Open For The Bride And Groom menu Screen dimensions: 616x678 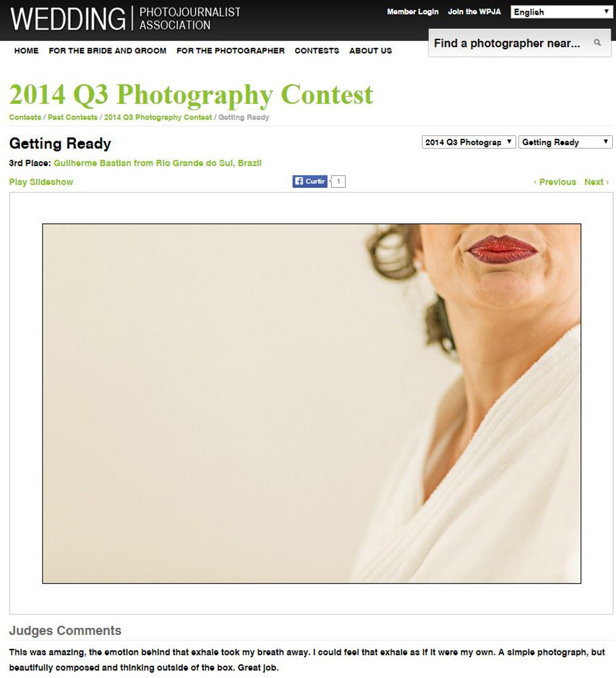click(x=107, y=51)
